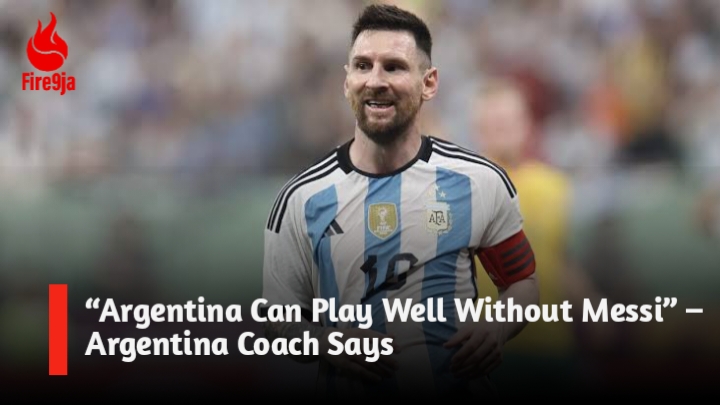
Task: Click the red captain's armband
Action: click(x=507, y=260)
